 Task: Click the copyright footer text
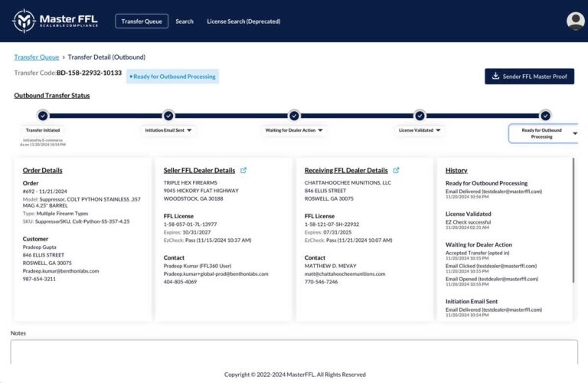click(295, 375)
